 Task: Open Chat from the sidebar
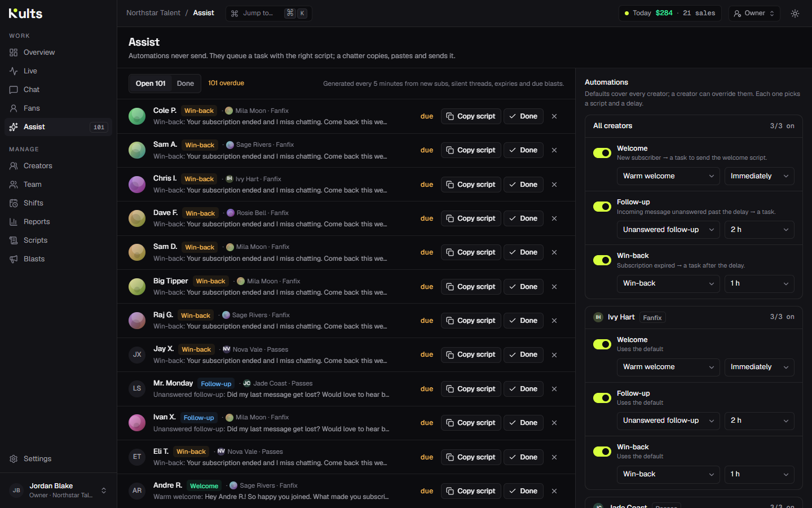(x=58, y=90)
